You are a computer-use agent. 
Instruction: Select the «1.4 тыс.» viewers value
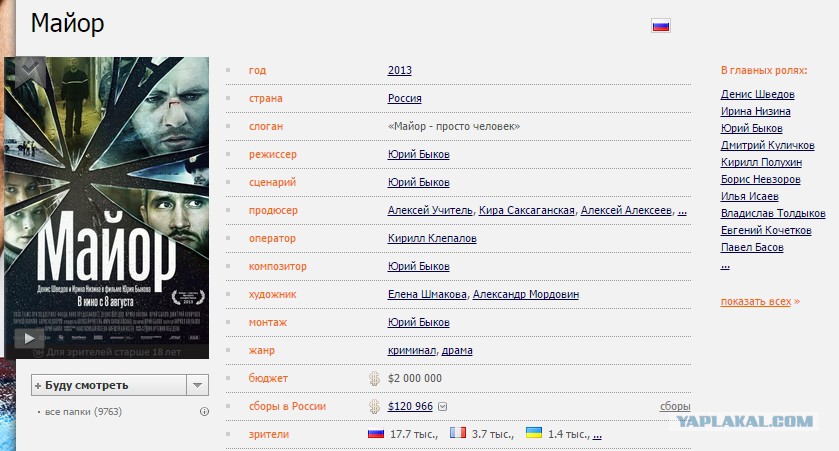coord(568,434)
